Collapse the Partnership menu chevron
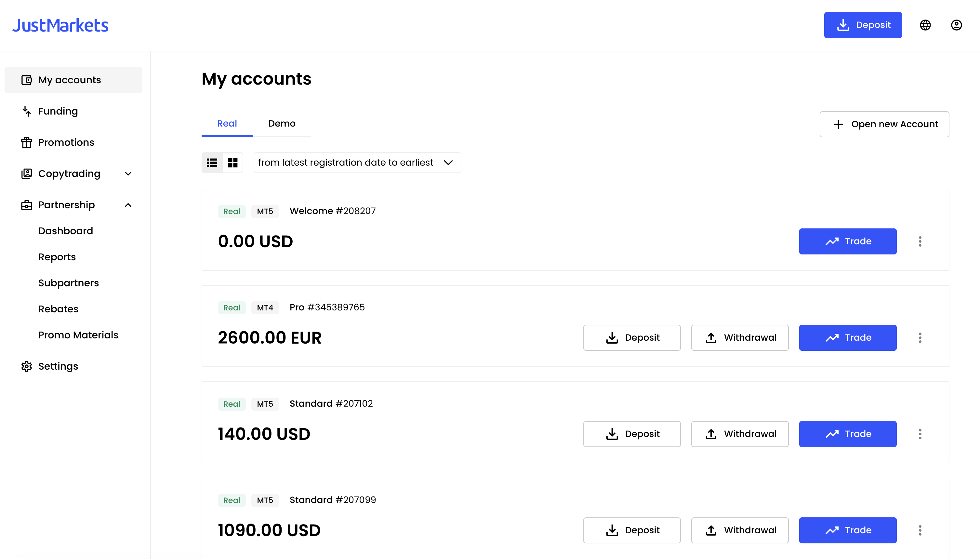 click(128, 205)
